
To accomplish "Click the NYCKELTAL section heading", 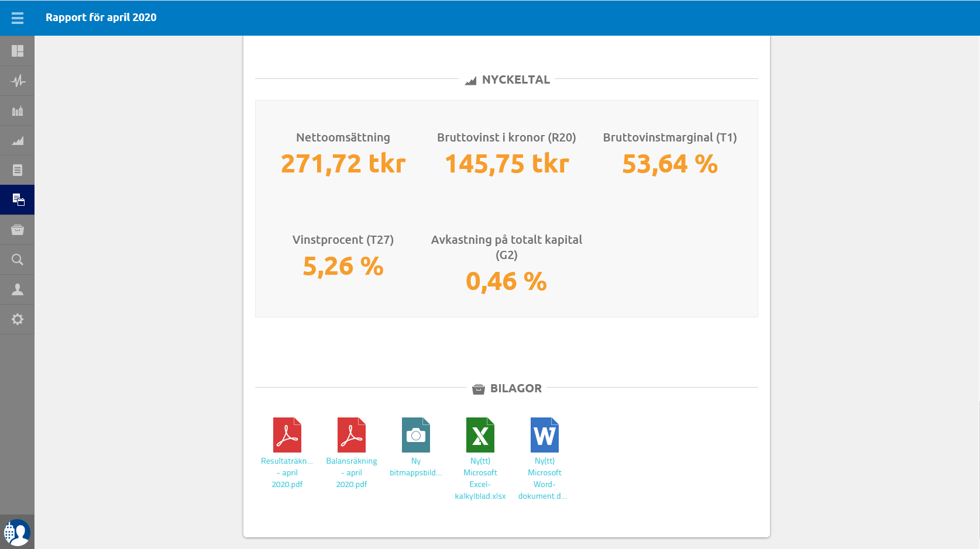I will pos(508,80).
